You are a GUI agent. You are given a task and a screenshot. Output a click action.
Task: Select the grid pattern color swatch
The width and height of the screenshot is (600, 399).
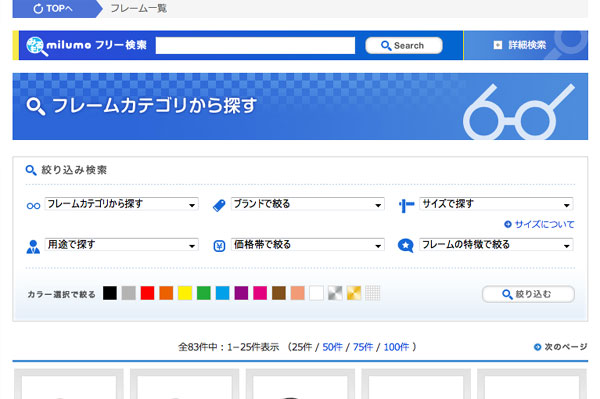372,293
